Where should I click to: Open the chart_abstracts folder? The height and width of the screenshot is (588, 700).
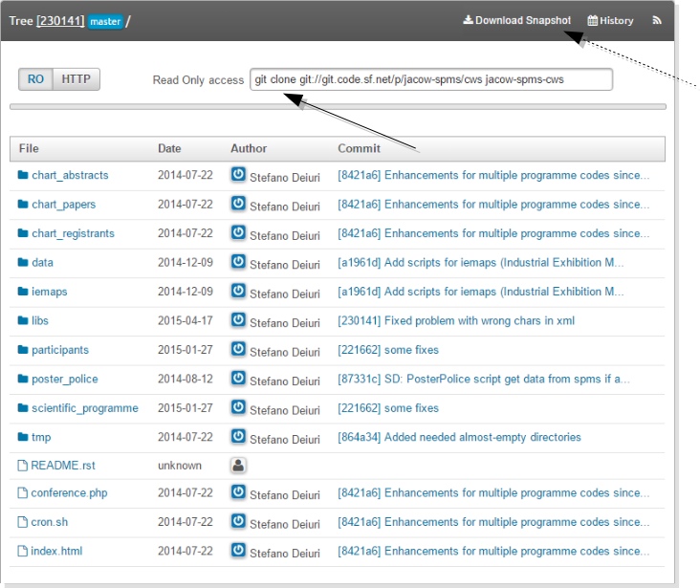70,175
